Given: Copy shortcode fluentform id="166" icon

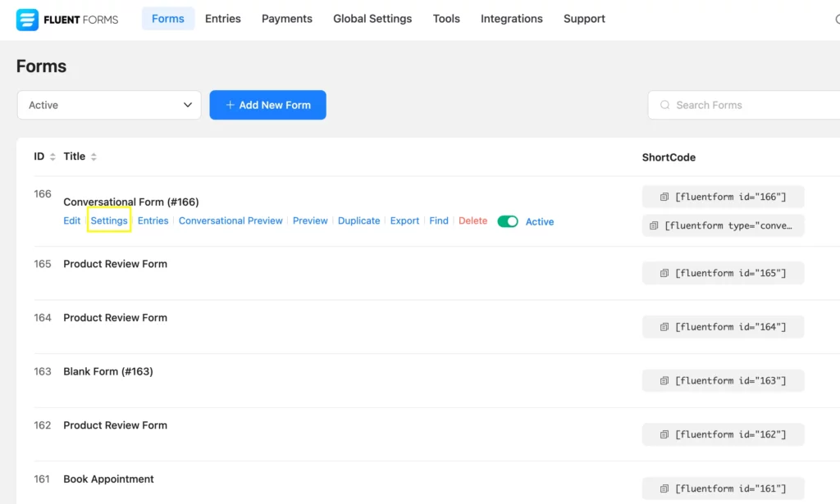Looking at the screenshot, I should 664,197.
